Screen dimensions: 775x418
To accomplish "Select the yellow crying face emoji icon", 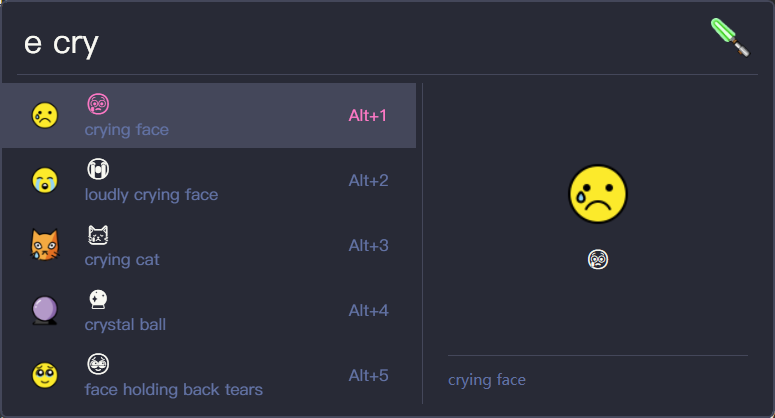I will 44,116.
